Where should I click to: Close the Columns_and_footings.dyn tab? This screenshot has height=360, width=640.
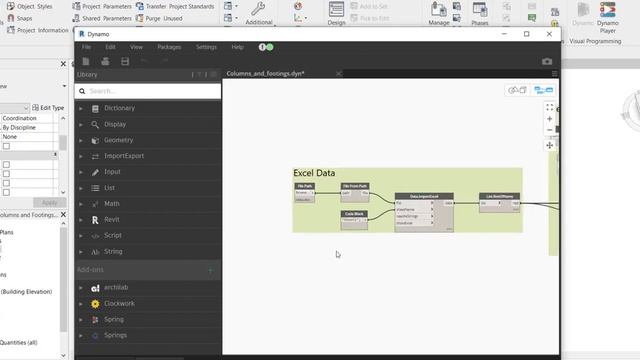click(x=338, y=73)
